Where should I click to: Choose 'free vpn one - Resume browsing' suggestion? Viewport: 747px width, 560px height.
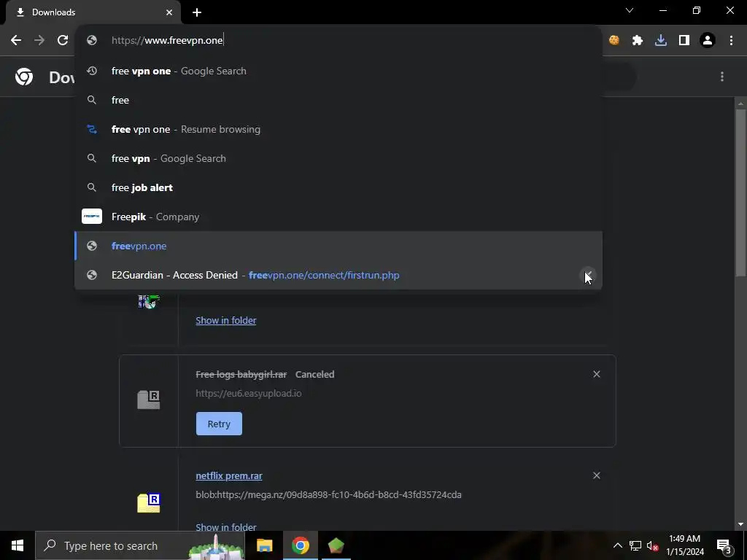pyautogui.click(x=338, y=130)
